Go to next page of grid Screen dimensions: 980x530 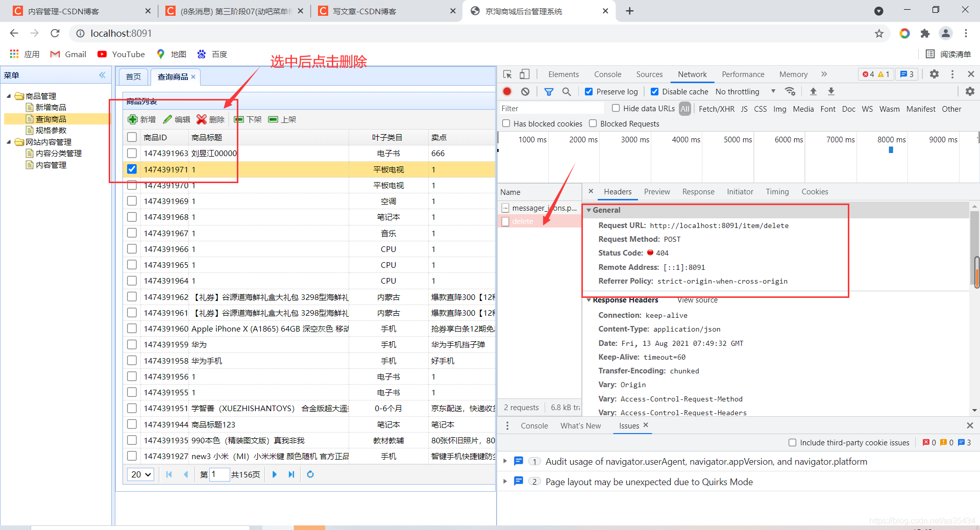[x=275, y=474]
